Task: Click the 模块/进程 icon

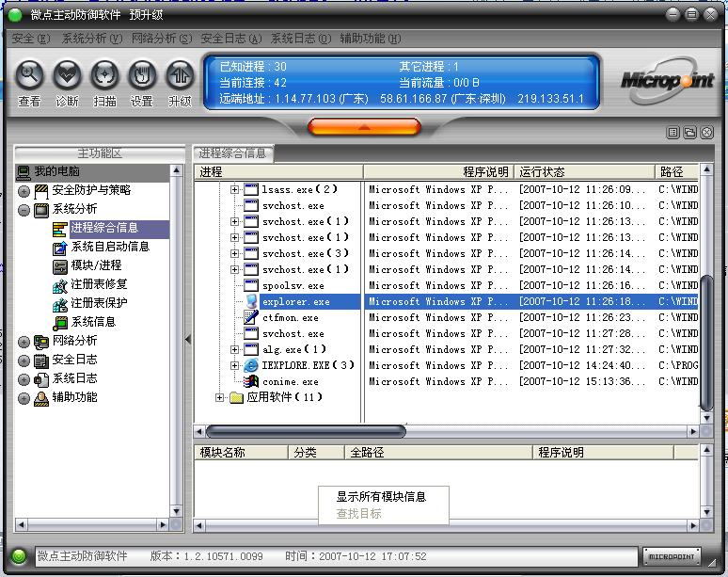Action: (60, 266)
